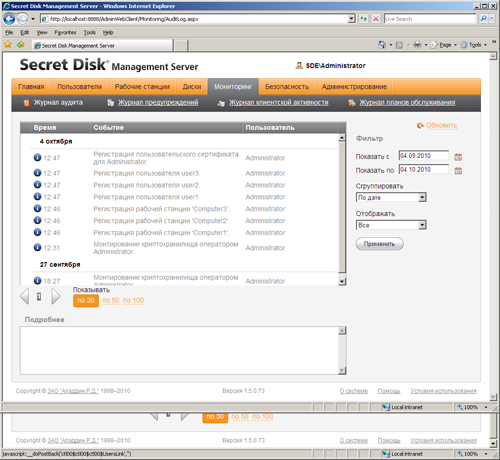Click the Zoom level icon in status bar
Viewport: 500px width, 460px height.
coord(460,407)
